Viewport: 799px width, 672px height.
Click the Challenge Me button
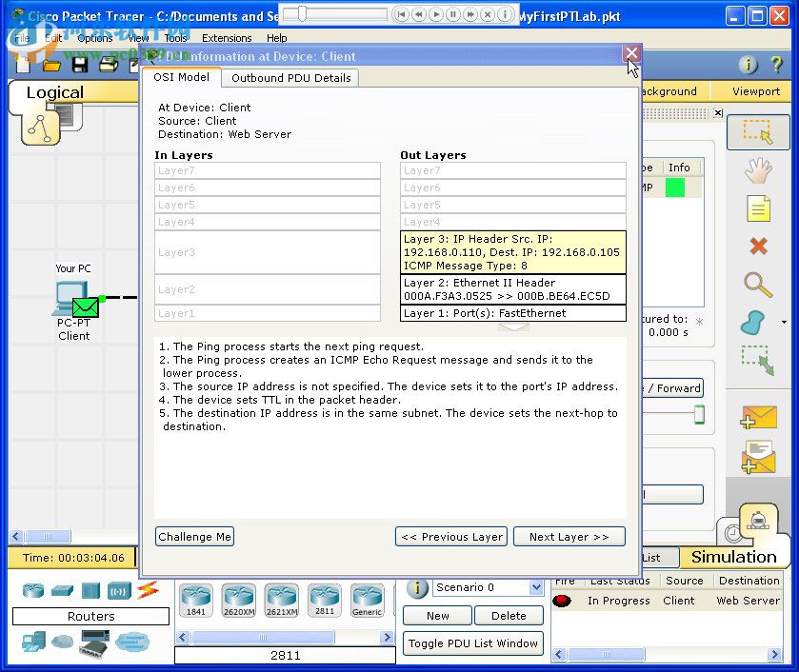click(194, 537)
